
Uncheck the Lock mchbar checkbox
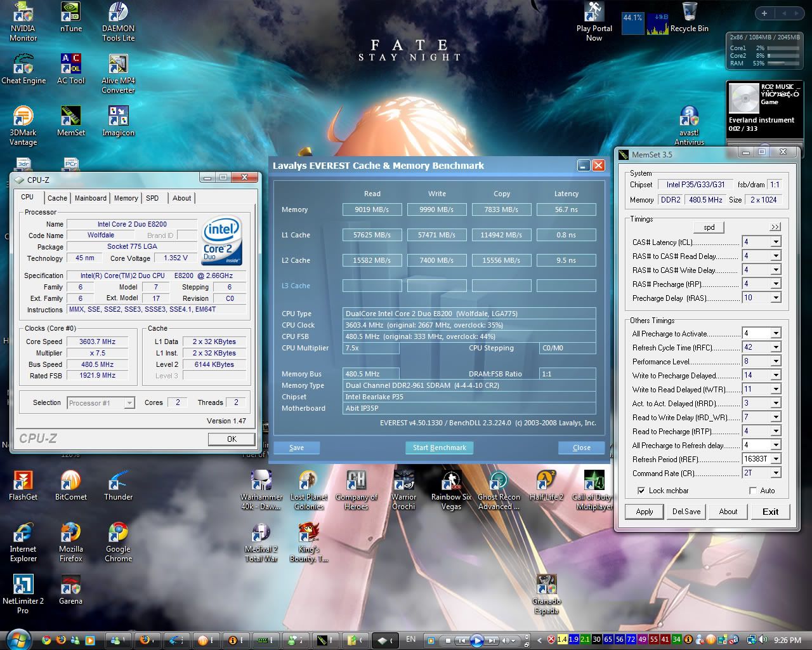coord(641,491)
